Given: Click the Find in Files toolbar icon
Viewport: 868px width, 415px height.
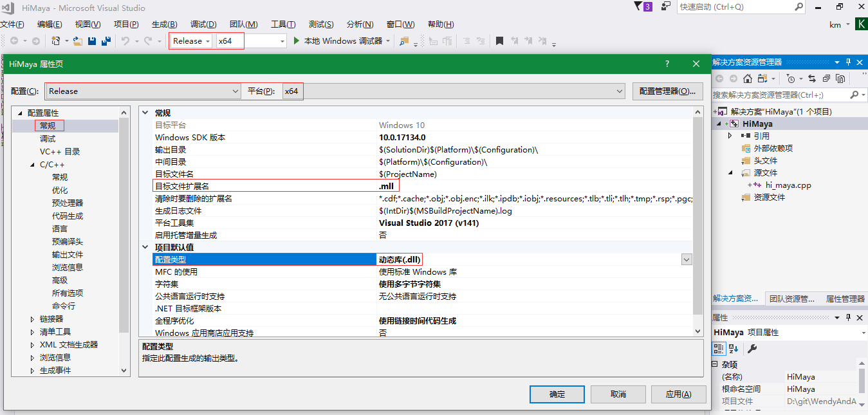Looking at the screenshot, I should pos(404,41).
